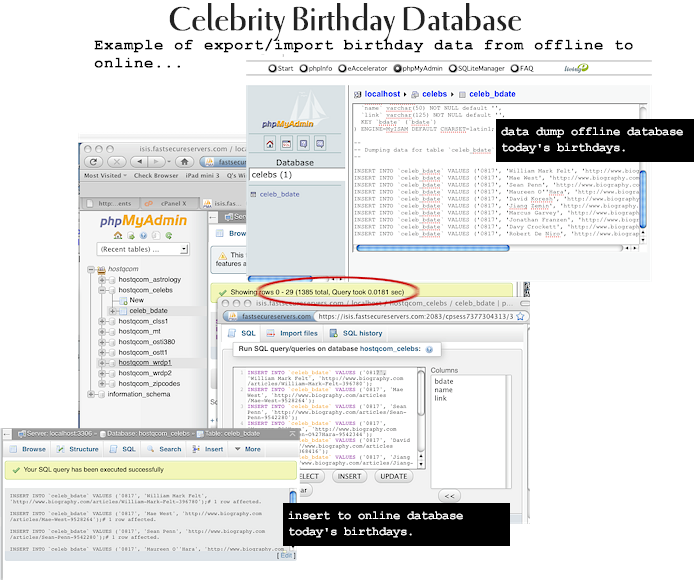694x581 pixels.
Task: Click the Firefox reload button
Action: click(93, 162)
